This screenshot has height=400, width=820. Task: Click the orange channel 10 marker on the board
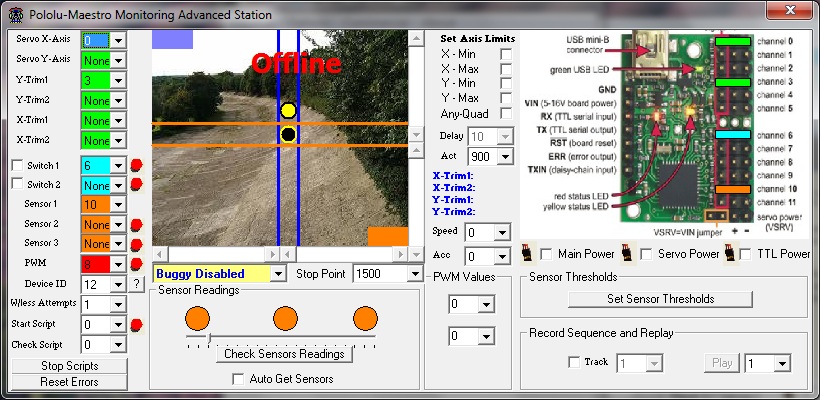733,189
